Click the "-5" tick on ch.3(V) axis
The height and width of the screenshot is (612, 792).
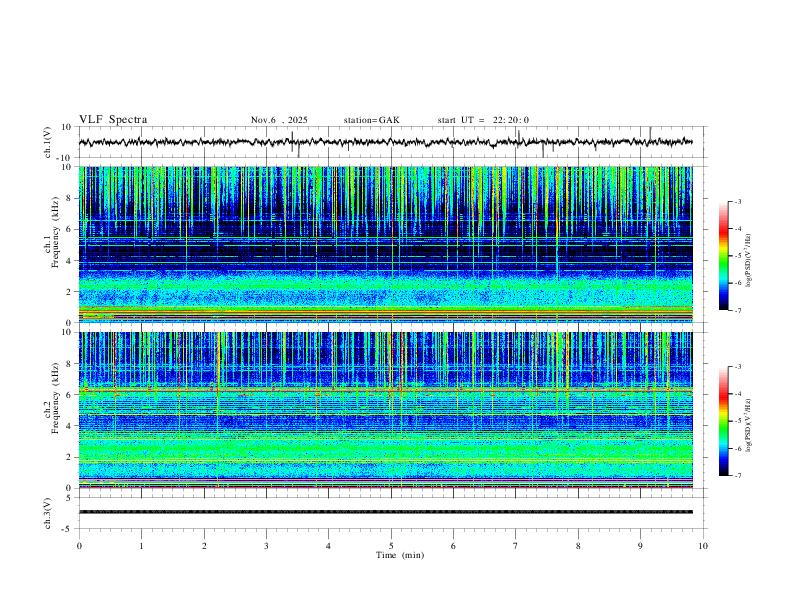(68, 529)
